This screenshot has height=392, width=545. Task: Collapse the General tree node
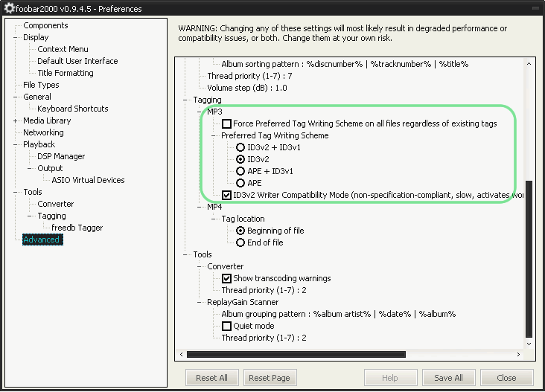(x=16, y=97)
